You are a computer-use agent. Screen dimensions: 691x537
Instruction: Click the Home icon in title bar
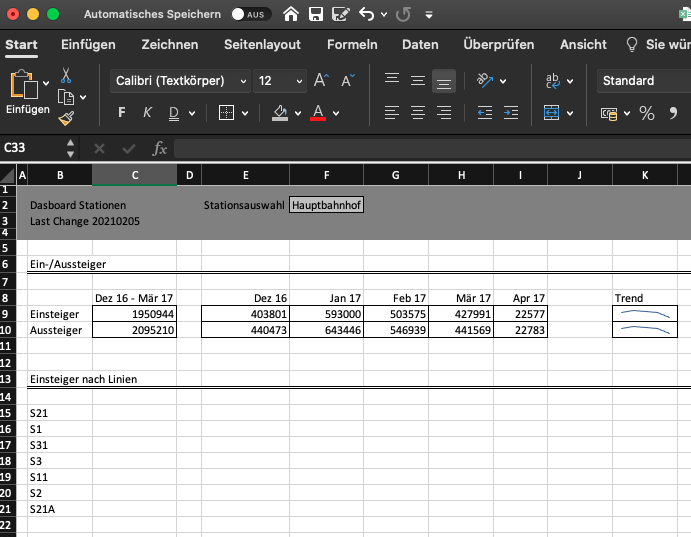click(x=291, y=15)
